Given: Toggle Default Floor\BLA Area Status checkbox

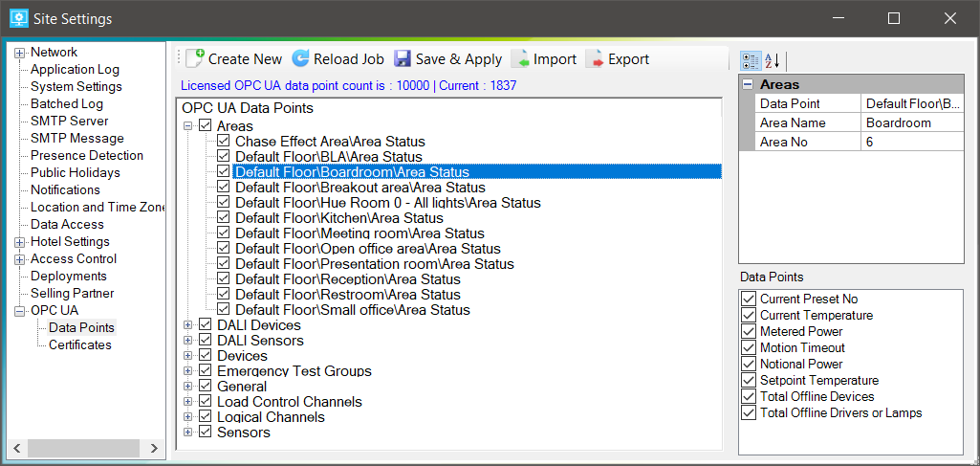Looking at the screenshot, I should 224,157.
